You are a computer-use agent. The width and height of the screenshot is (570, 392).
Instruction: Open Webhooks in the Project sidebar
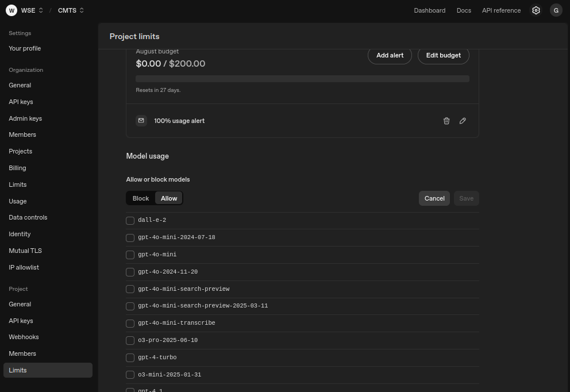click(x=24, y=337)
